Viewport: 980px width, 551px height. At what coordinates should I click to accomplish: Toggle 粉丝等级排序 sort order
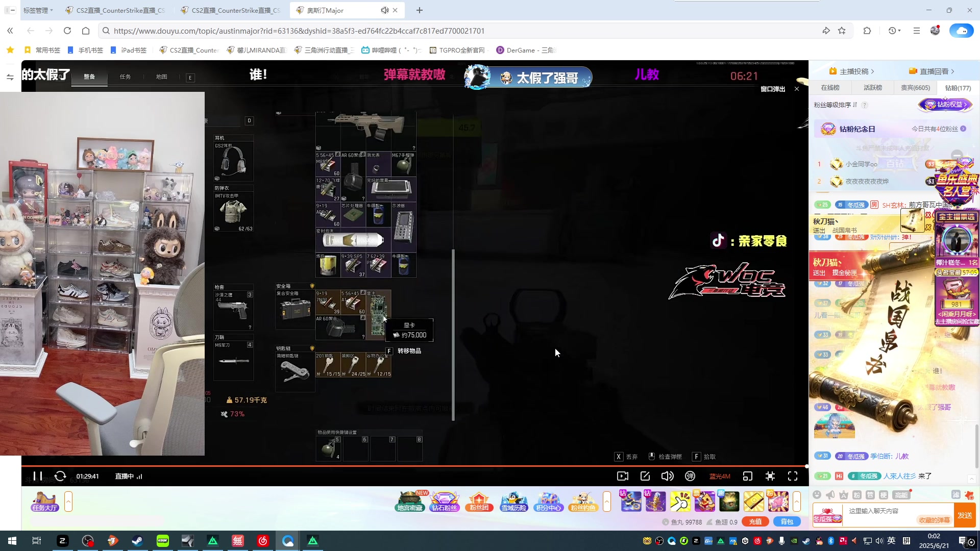[836, 105]
